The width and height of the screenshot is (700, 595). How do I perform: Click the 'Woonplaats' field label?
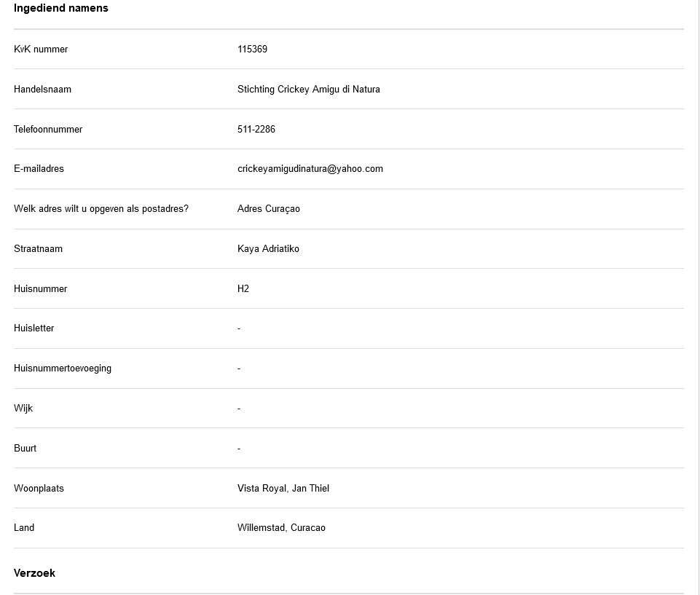click(39, 489)
